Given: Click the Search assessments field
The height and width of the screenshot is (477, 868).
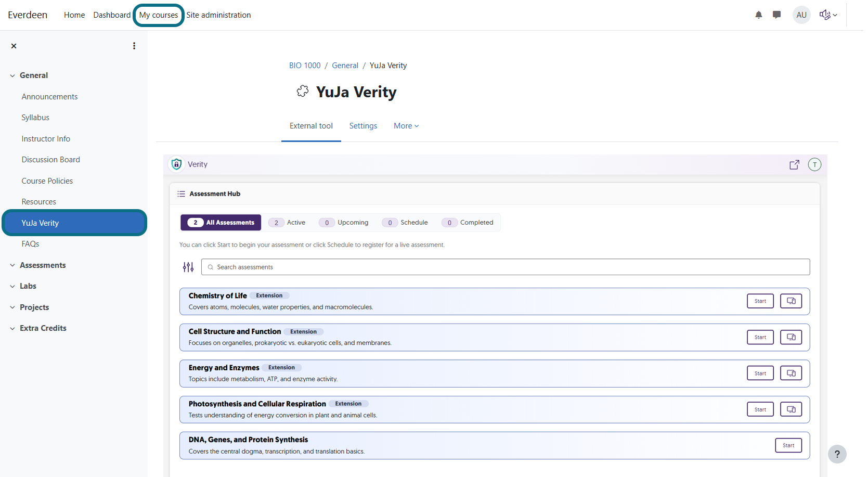Looking at the screenshot, I should [506, 267].
